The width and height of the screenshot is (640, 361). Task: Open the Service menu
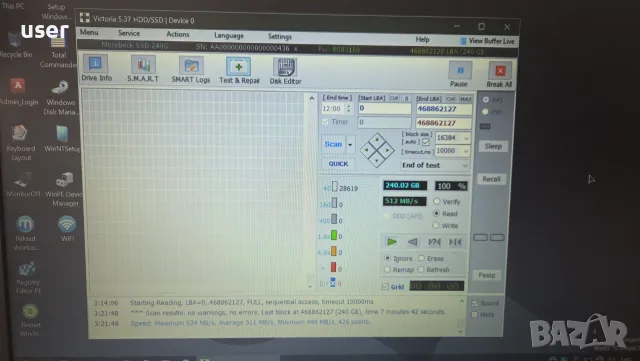(129, 33)
